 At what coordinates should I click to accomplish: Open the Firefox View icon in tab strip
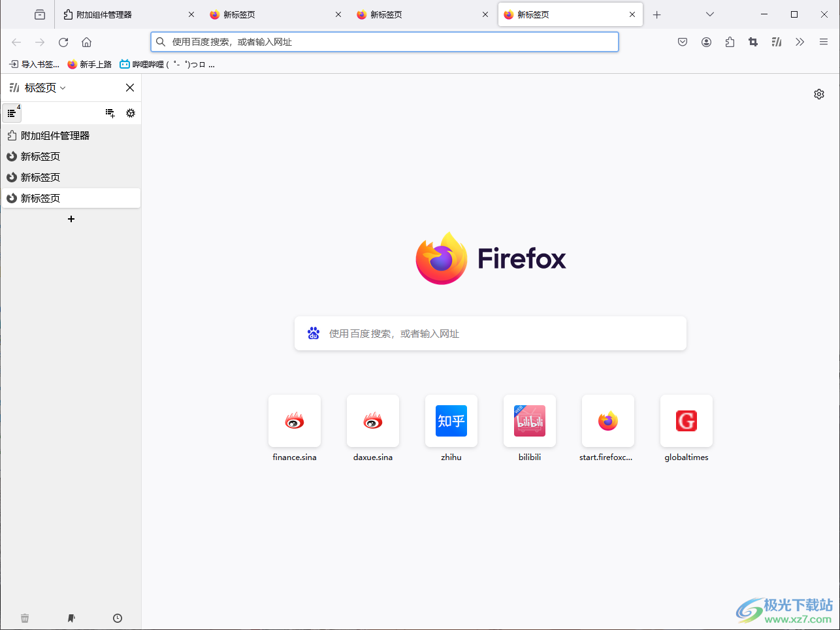(40, 14)
